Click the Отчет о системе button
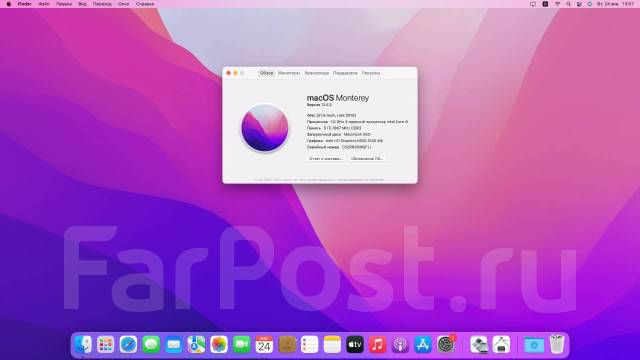 click(x=325, y=158)
